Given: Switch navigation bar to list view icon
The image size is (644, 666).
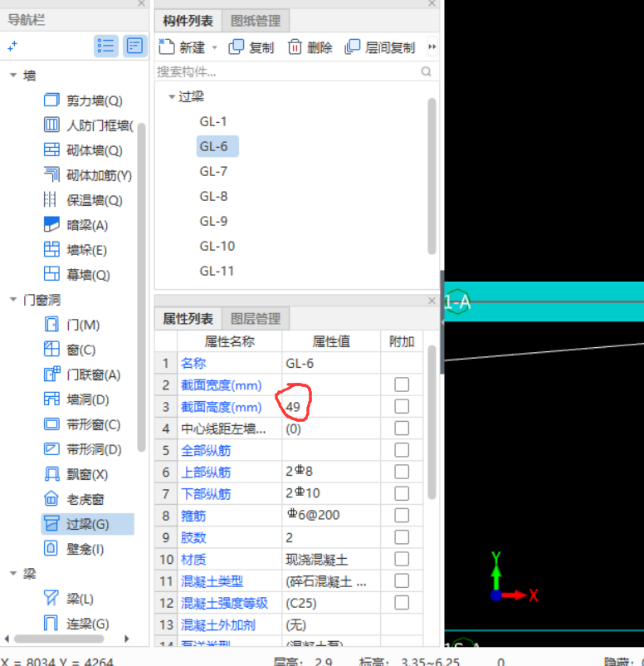Looking at the screenshot, I should click(x=105, y=46).
